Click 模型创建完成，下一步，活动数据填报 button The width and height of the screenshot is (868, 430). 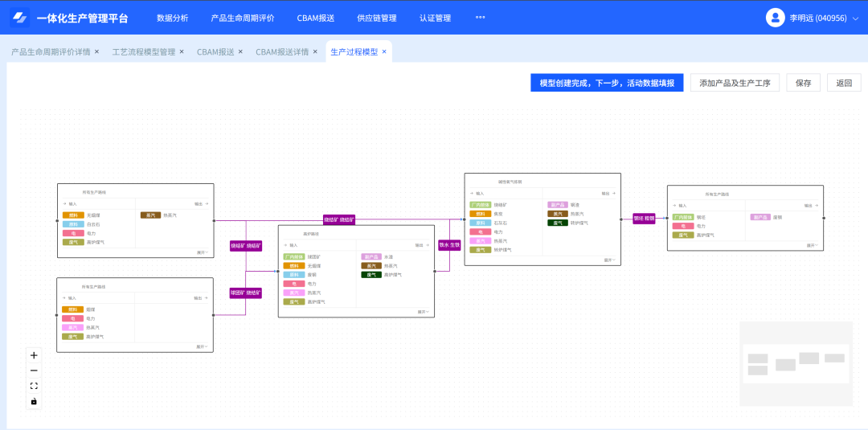click(x=607, y=83)
